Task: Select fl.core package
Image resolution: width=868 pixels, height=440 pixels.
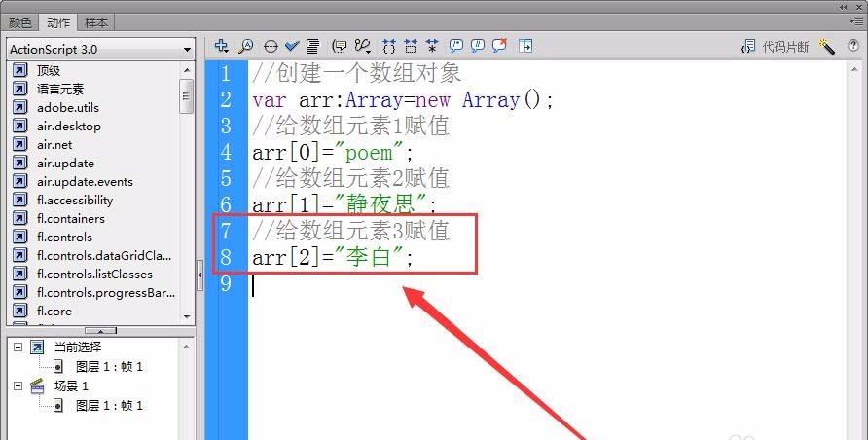Action: coord(54,312)
